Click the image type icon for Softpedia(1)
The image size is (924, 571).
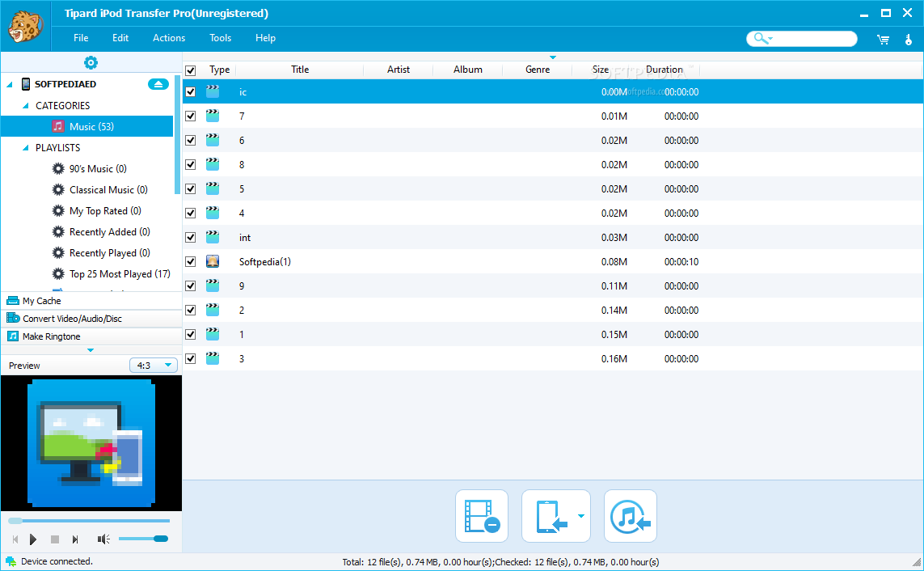[213, 261]
